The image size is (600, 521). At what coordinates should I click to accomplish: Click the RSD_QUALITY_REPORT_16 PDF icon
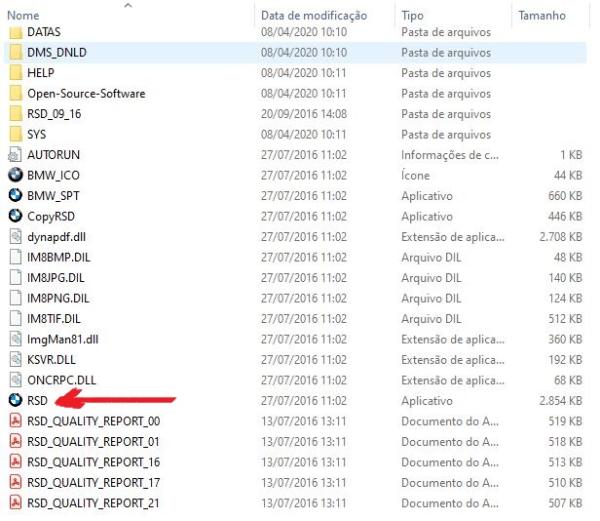15,462
